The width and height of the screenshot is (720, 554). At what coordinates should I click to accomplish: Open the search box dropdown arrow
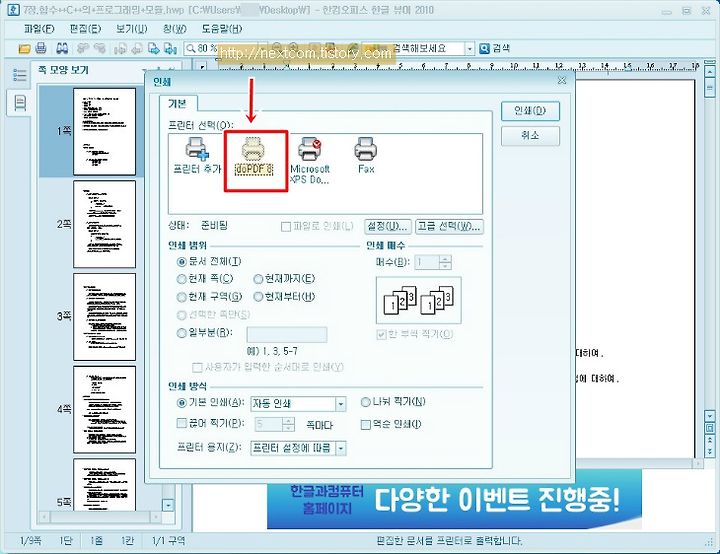pyautogui.click(x=469, y=49)
